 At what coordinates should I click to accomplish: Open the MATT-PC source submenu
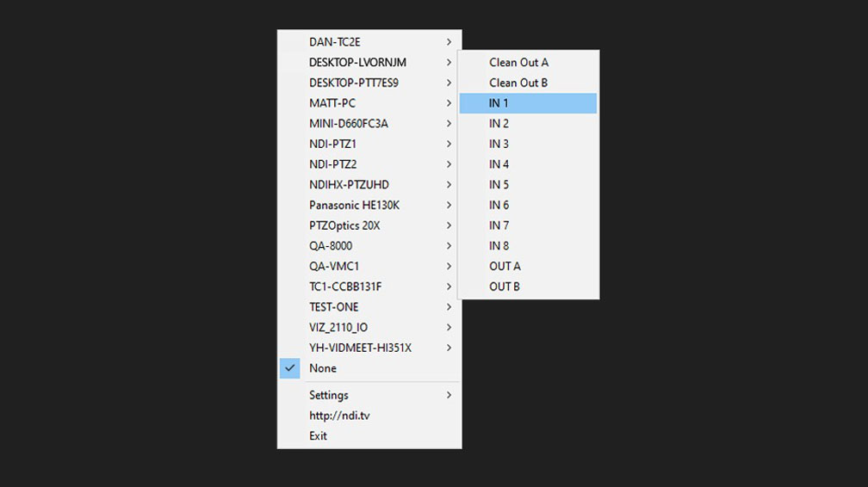[x=332, y=103]
